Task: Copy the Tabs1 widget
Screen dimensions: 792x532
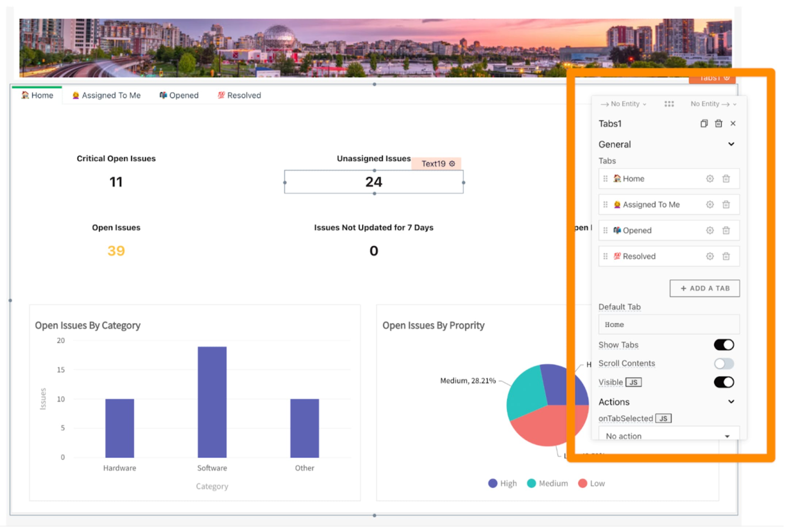Action: pos(704,123)
